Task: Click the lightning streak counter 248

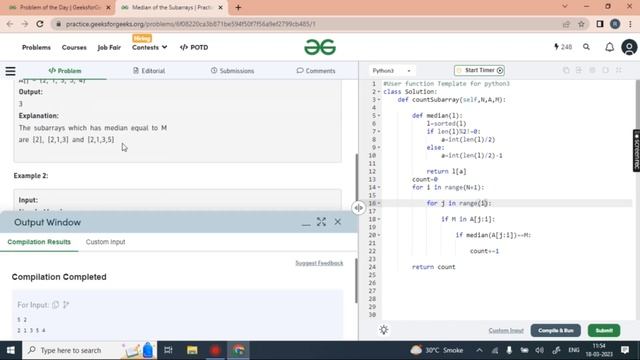Action: coord(563,47)
